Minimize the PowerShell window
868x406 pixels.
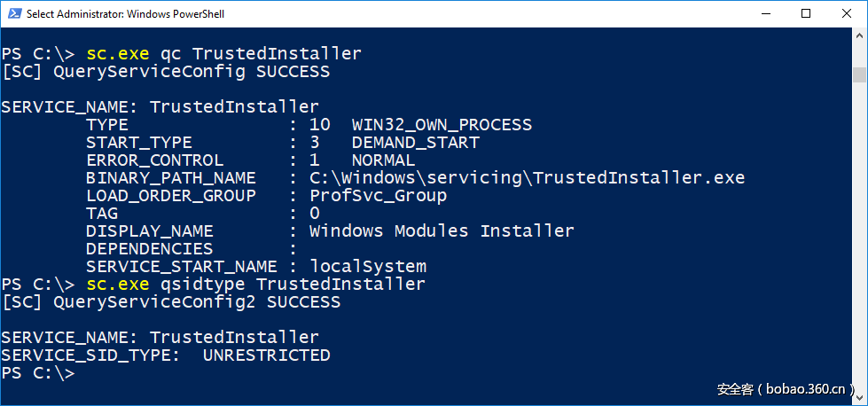click(x=764, y=13)
